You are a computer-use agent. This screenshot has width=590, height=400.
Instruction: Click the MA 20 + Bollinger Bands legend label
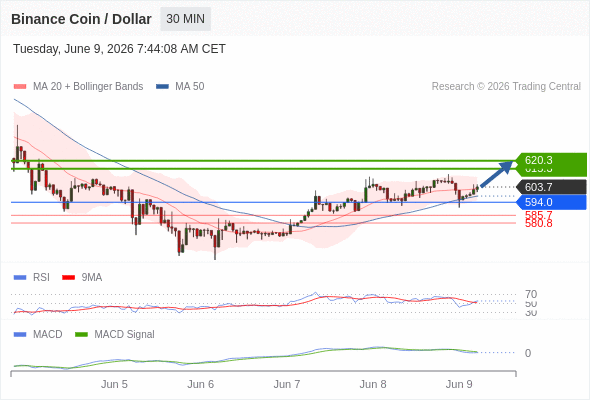pos(88,87)
